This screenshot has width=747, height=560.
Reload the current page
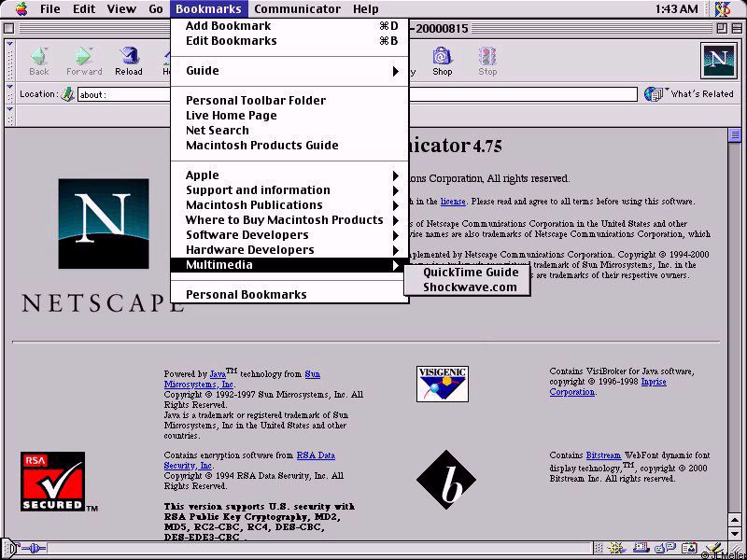129,61
